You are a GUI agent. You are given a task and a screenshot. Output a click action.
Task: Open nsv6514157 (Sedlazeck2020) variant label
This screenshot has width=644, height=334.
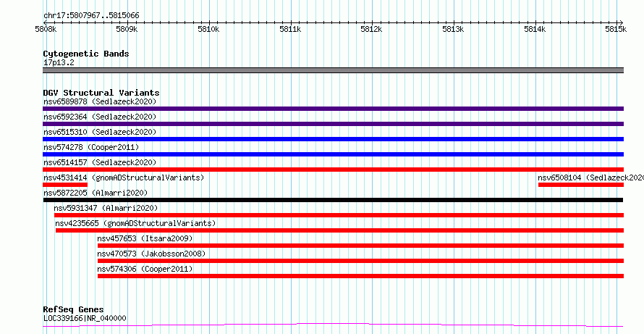100,162
